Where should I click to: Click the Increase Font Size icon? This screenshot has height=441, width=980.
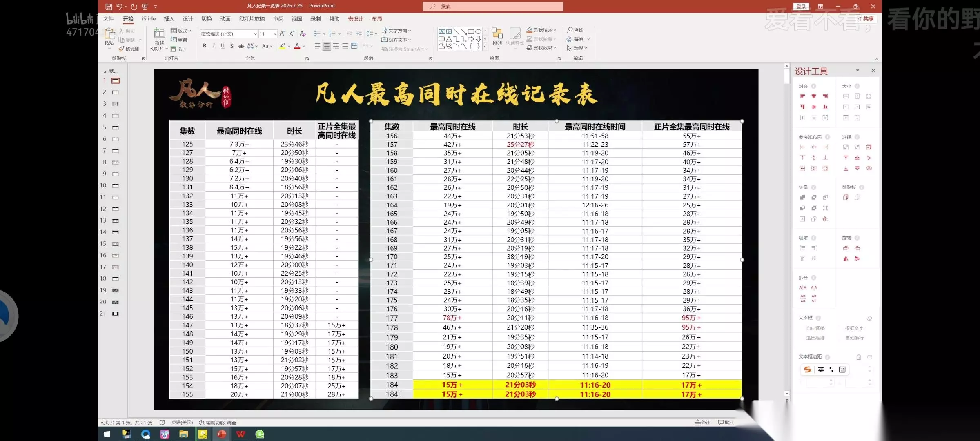pyautogui.click(x=283, y=33)
